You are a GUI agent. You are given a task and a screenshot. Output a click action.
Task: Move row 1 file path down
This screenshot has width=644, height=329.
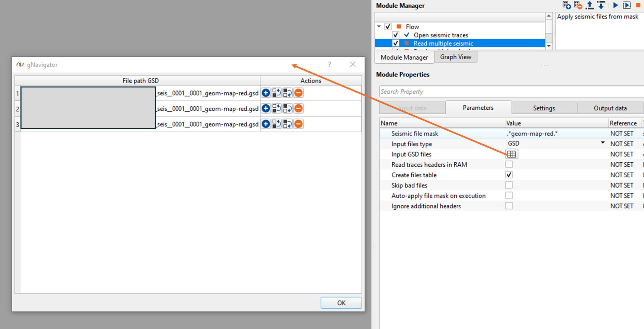point(288,93)
